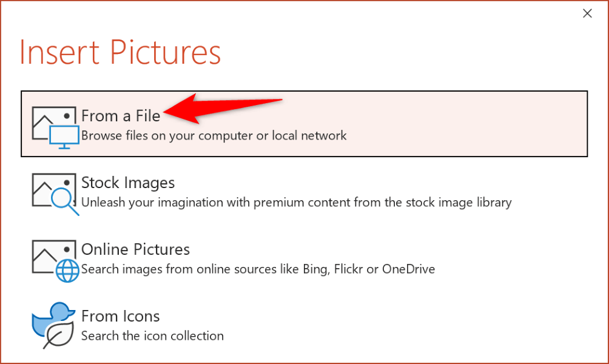Click the magnifying glass on Stock Images icon
This screenshot has width=609, height=364.
[65, 203]
